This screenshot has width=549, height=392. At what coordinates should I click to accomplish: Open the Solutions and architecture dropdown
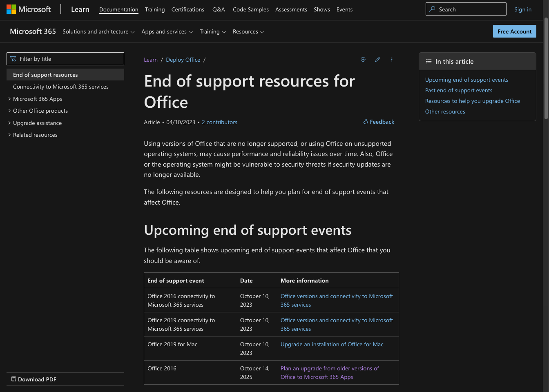98,32
